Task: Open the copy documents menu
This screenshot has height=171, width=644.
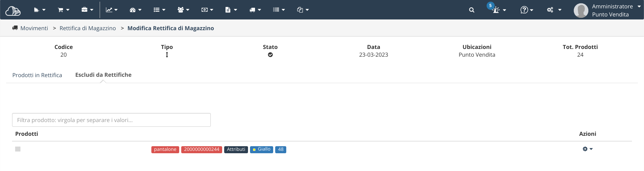Action: [303, 10]
